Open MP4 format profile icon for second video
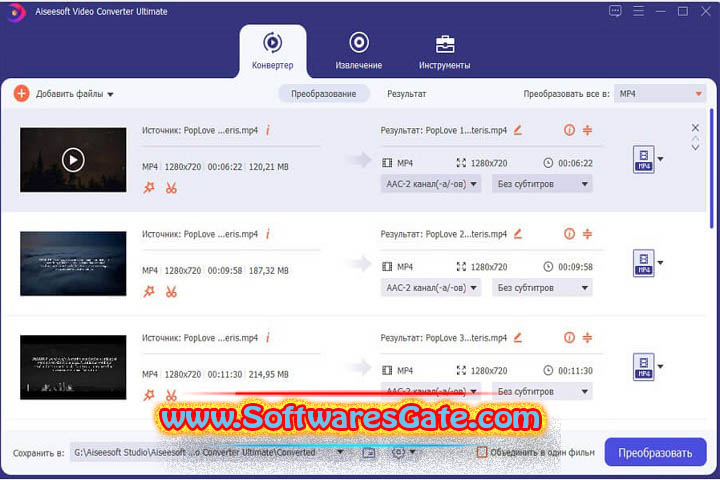This screenshot has height=480, width=720. [x=644, y=263]
